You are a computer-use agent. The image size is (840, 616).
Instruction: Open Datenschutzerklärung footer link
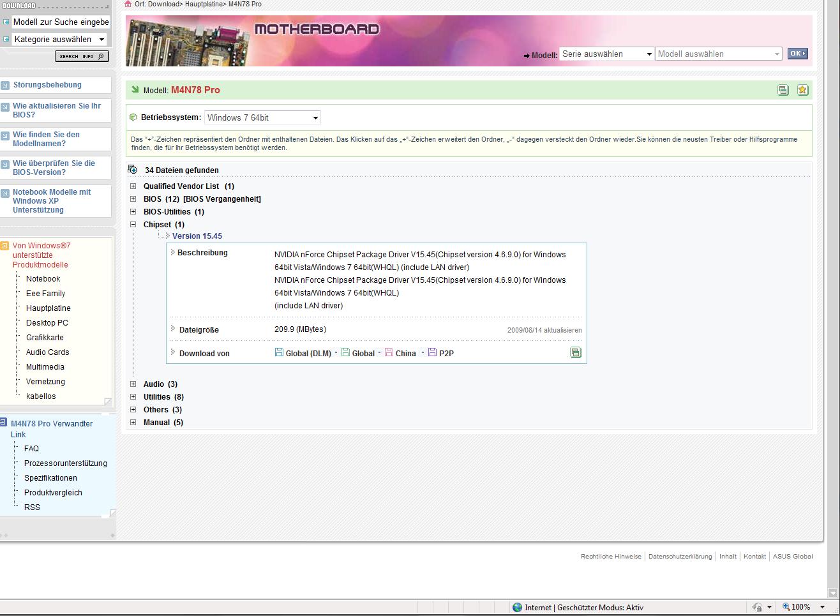(680, 557)
